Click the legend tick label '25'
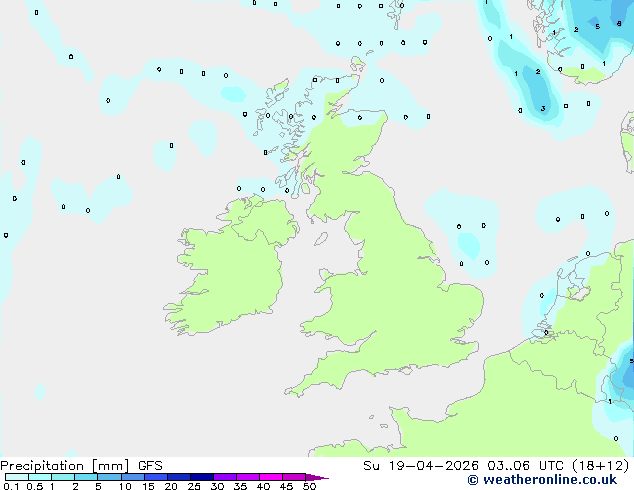634x490 pixels. (x=194, y=486)
